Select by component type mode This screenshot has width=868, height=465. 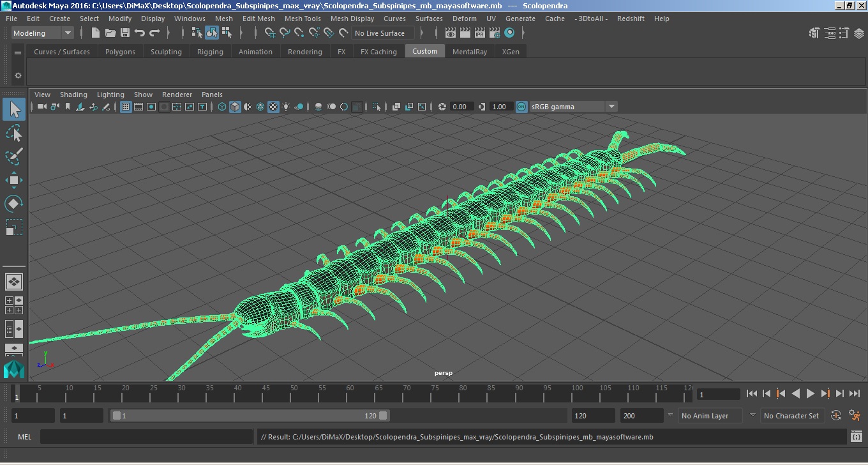pyautogui.click(x=227, y=33)
